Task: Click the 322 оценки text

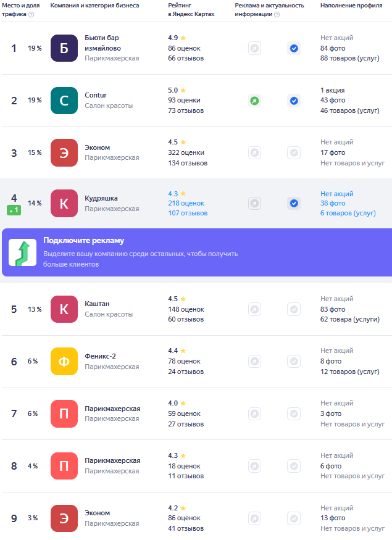Action: tap(186, 152)
